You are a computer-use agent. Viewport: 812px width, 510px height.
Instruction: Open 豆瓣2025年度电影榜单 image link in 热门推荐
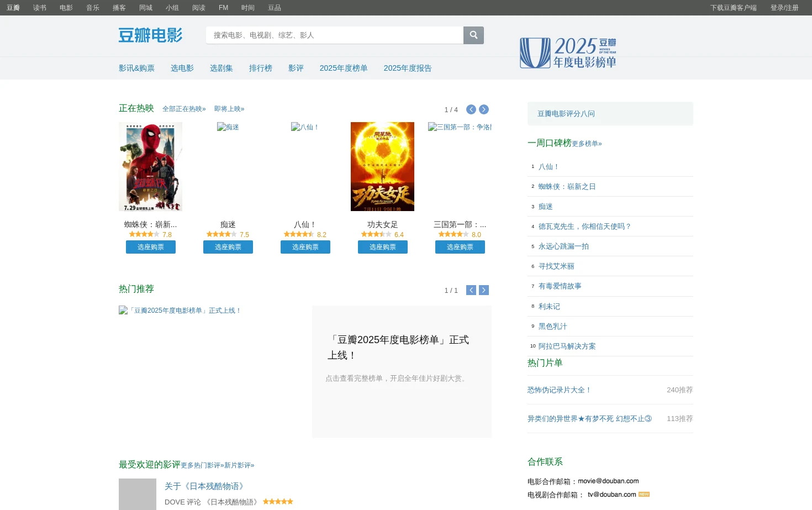[180, 311]
